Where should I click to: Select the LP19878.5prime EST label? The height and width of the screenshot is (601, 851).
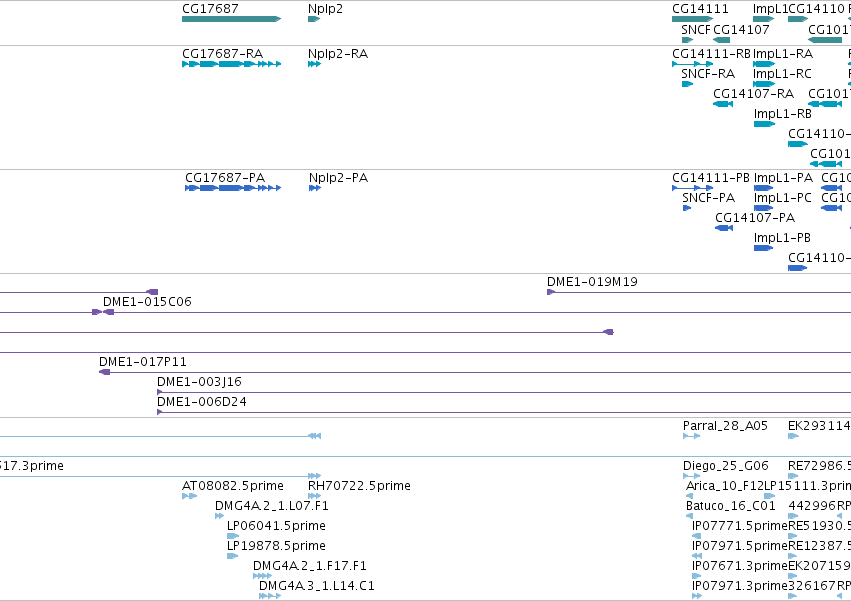(x=276, y=546)
